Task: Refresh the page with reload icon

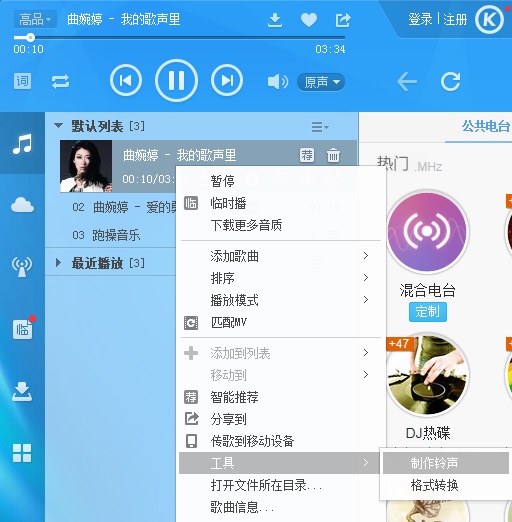Action: (x=450, y=81)
